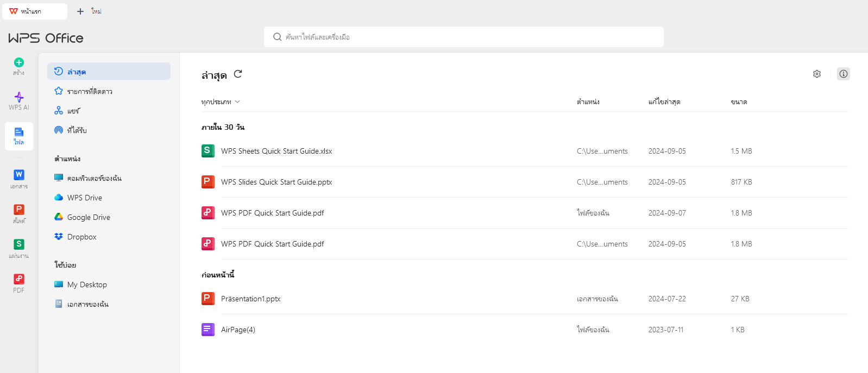
Task: Click the WPS logo on home tab
Action: pos(14,11)
